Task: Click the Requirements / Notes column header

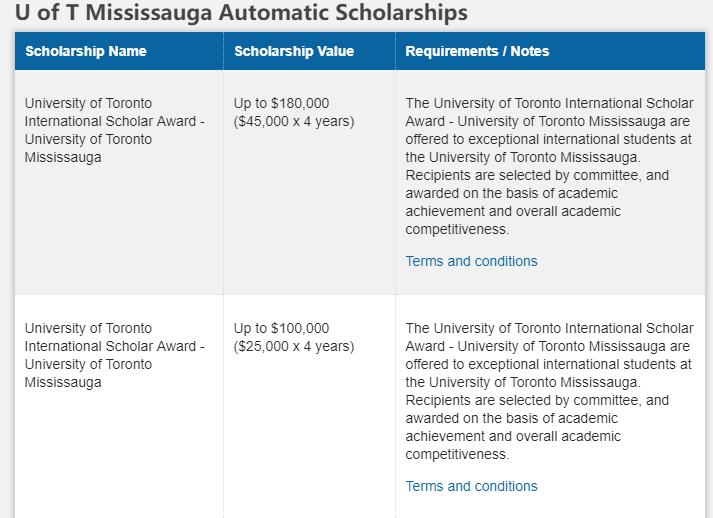Action: point(477,51)
